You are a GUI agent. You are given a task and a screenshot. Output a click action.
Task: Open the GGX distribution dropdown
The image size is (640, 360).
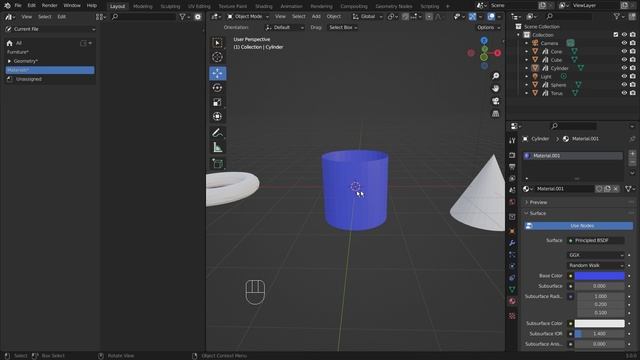596,255
